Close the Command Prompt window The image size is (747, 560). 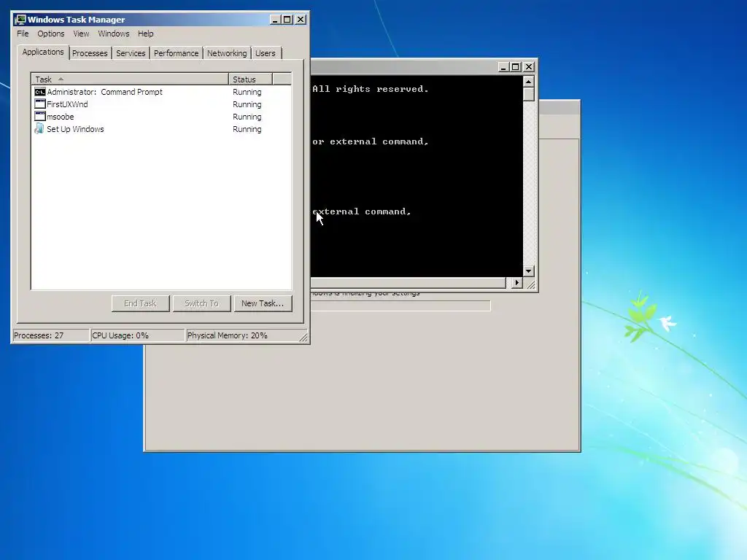529,67
